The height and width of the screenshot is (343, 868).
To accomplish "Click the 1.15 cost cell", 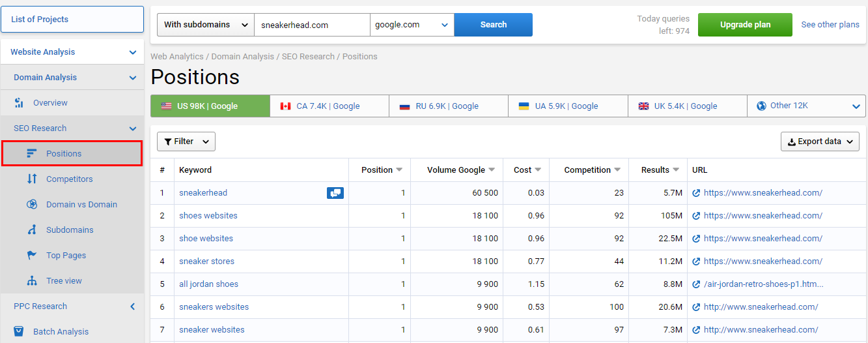I will (535, 284).
